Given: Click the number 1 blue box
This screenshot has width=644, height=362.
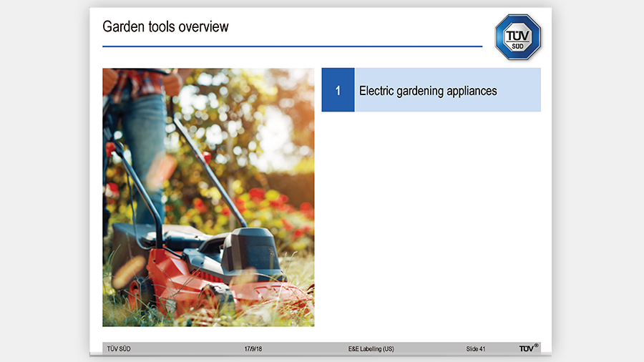Looking at the screenshot, I should pyautogui.click(x=338, y=90).
